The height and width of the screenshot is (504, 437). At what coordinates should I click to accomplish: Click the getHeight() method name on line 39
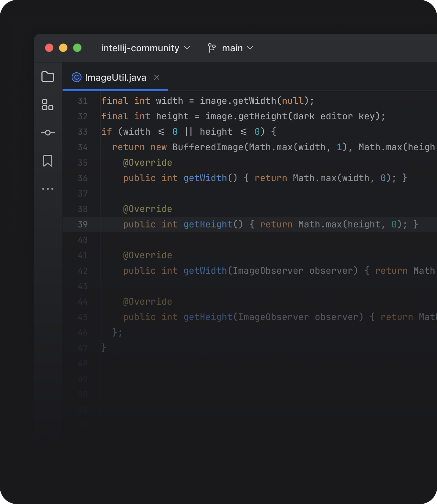[x=208, y=225]
